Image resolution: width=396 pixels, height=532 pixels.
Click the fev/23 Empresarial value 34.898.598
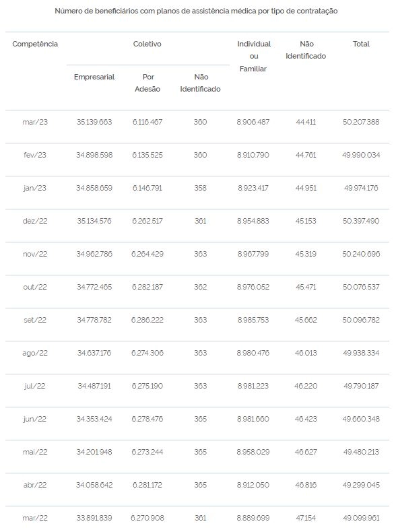point(94,155)
